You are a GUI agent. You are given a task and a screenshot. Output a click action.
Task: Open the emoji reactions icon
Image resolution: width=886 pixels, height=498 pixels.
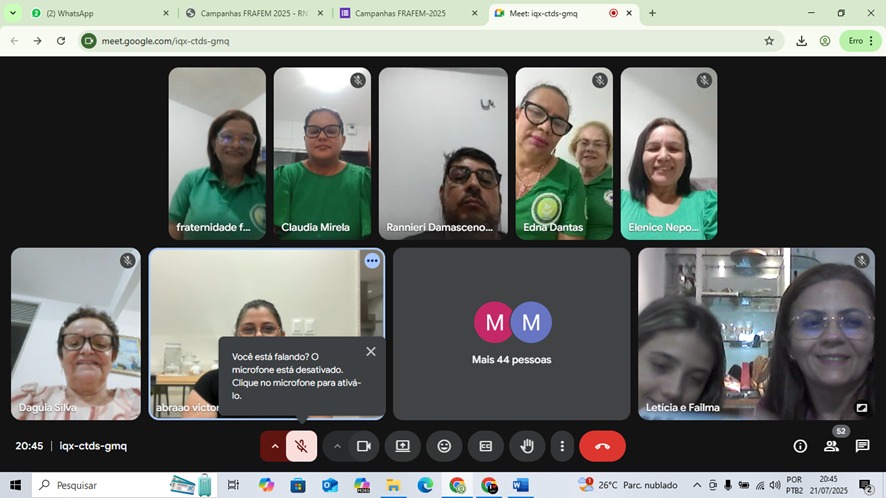[x=444, y=446]
